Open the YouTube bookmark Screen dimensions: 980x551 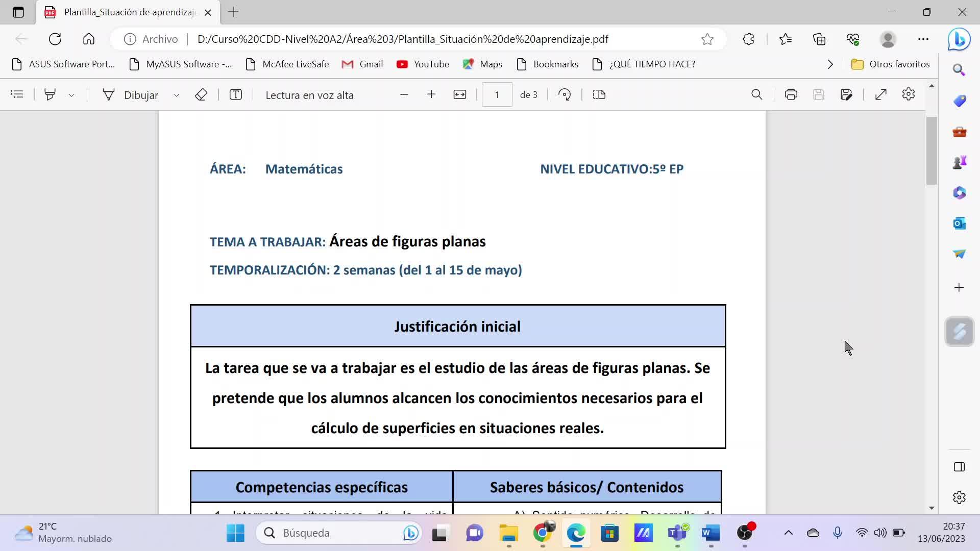tap(423, 64)
